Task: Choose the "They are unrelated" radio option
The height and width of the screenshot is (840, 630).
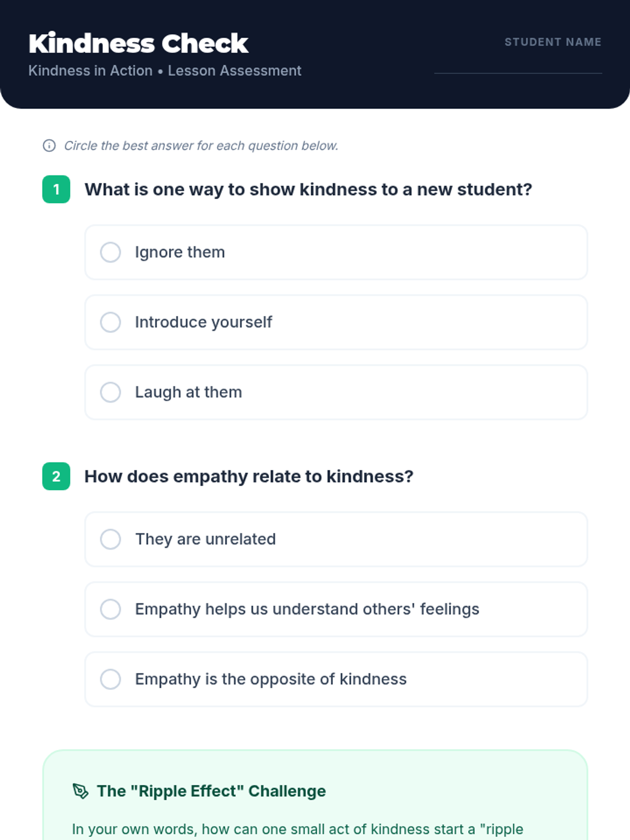Action: tap(110, 539)
